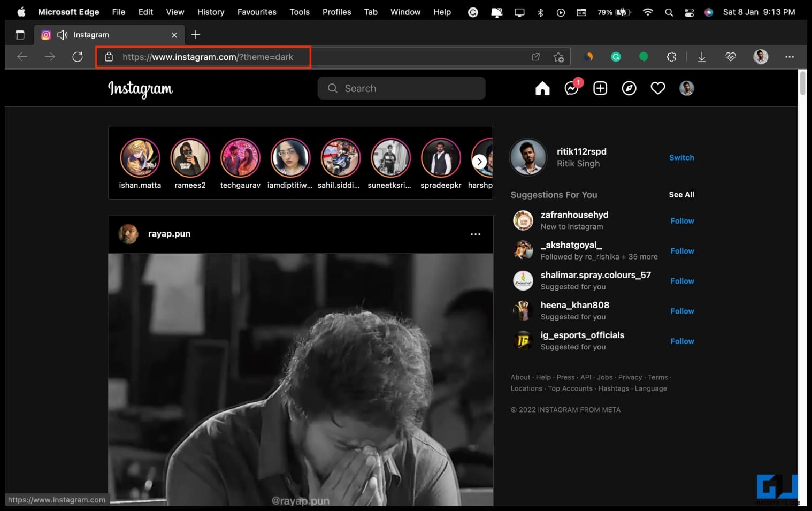Image resolution: width=812 pixels, height=511 pixels.
Task: Create new post plus icon
Action: [600, 88]
